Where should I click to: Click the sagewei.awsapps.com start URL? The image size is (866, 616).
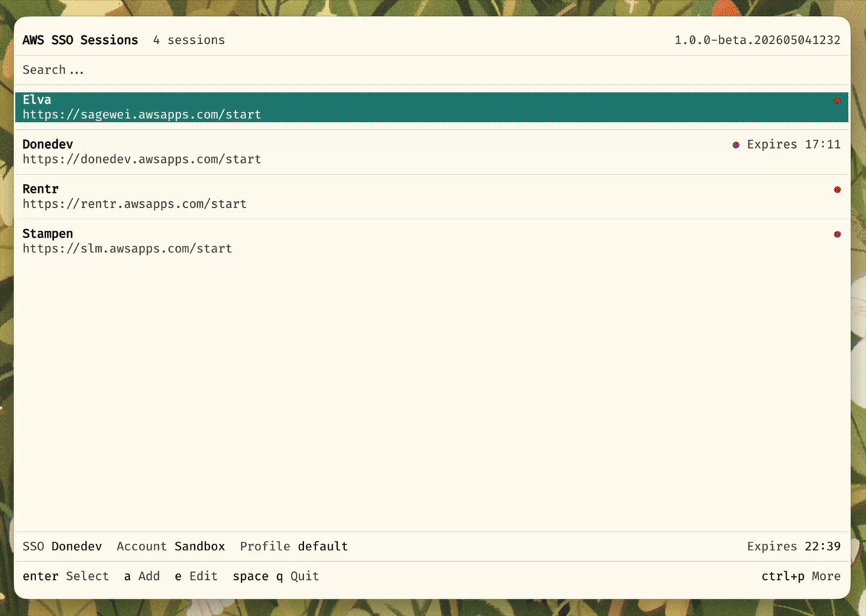pyautogui.click(x=141, y=115)
